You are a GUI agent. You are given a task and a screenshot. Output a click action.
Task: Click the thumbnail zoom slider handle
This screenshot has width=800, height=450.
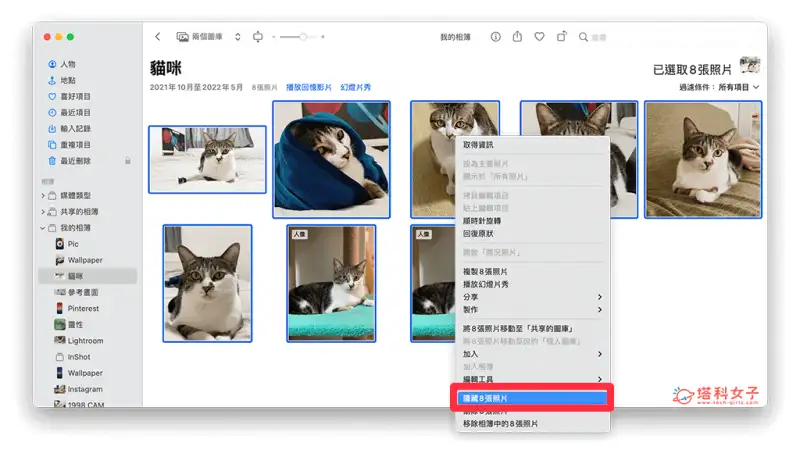click(x=303, y=37)
